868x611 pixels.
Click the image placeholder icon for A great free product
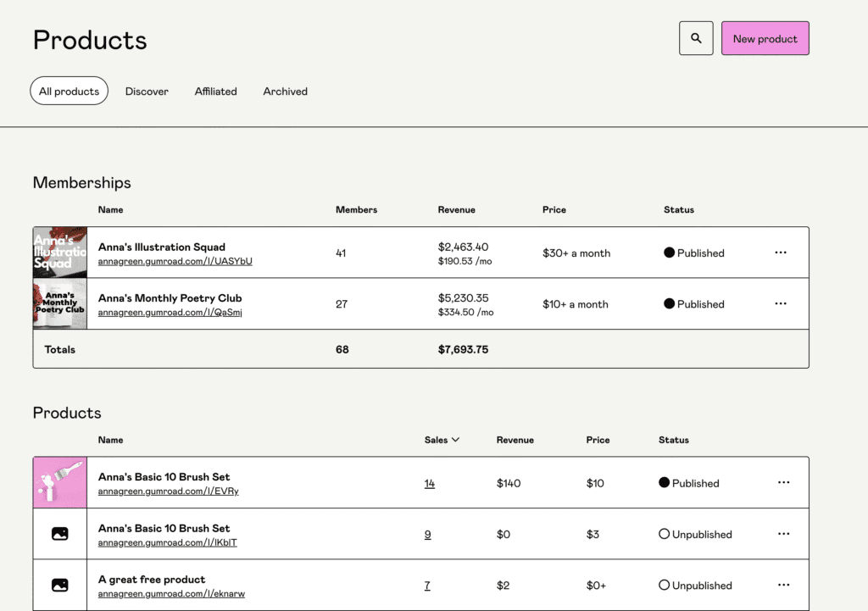pyautogui.click(x=59, y=584)
